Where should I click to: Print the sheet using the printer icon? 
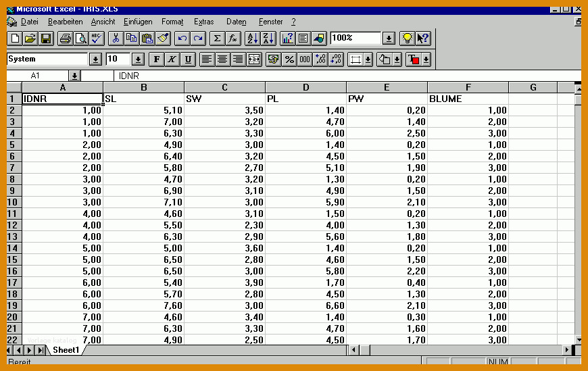pyautogui.click(x=66, y=39)
